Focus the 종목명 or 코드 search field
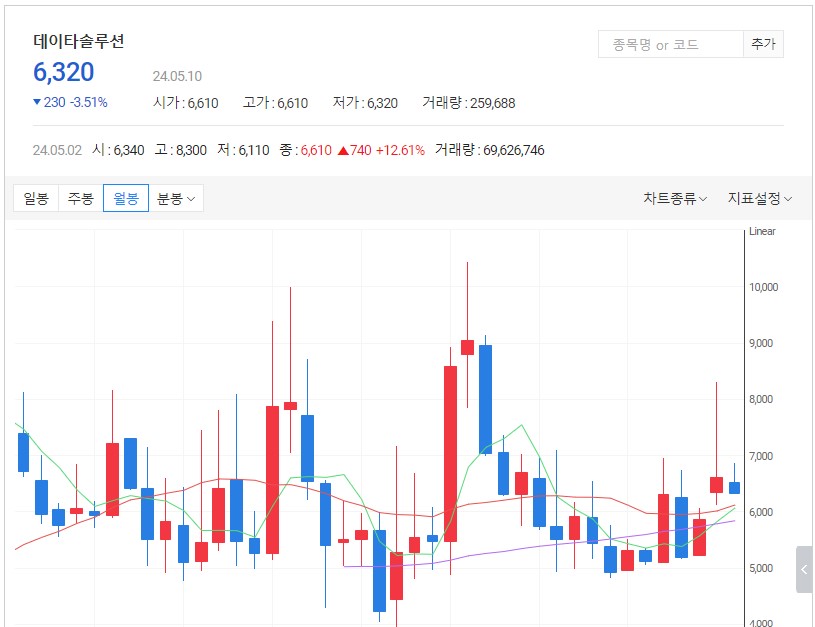Screen dimensions: 815x627 point(670,44)
